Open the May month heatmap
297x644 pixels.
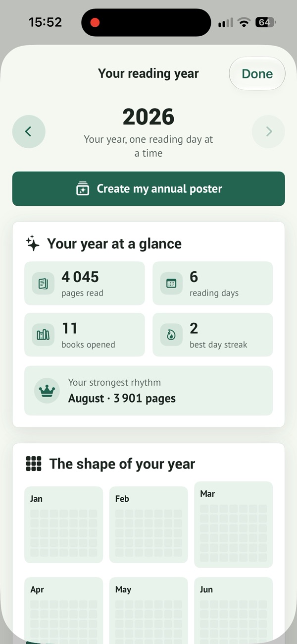[x=148, y=610]
